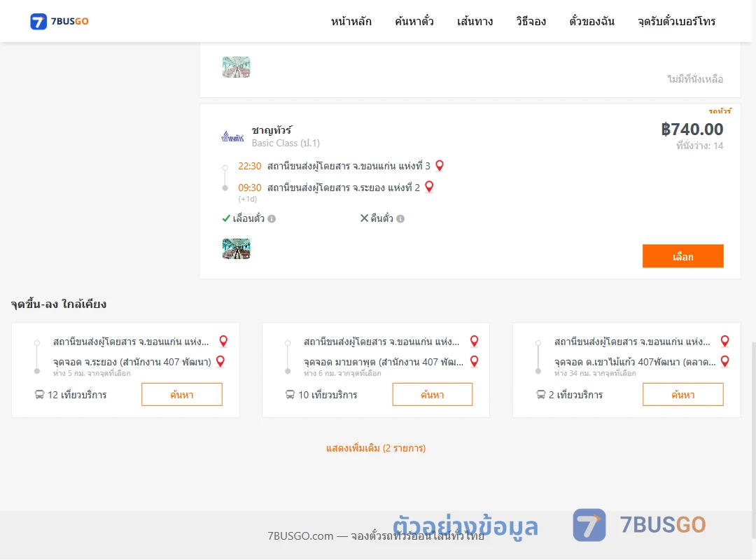Open the วิธีจอง menu item

(x=531, y=21)
